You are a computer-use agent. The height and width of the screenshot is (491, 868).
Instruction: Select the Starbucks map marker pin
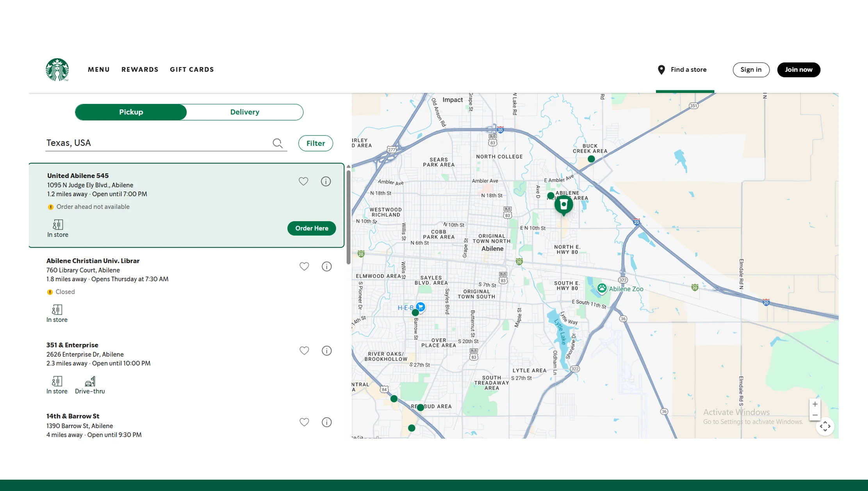pyautogui.click(x=564, y=204)
